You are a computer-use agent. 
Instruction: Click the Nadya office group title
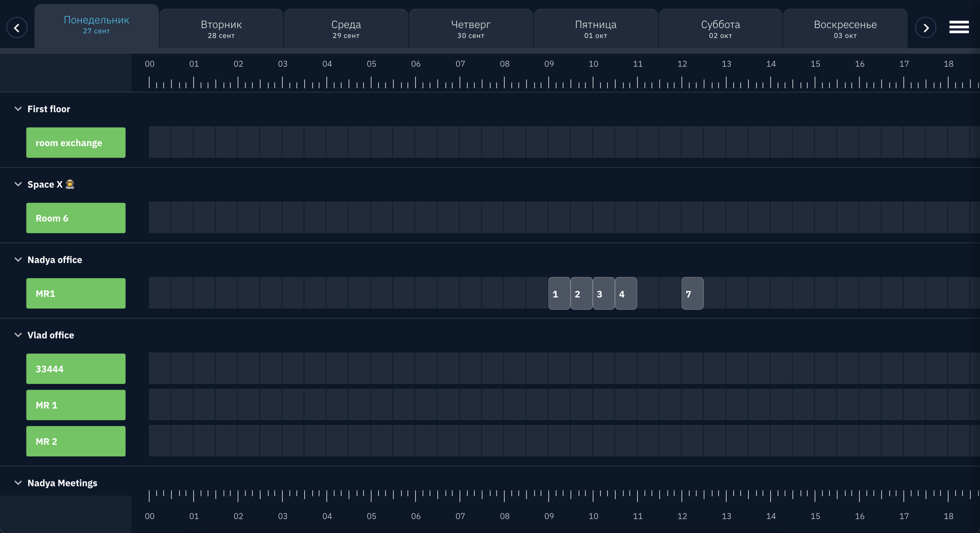[55, 260]
